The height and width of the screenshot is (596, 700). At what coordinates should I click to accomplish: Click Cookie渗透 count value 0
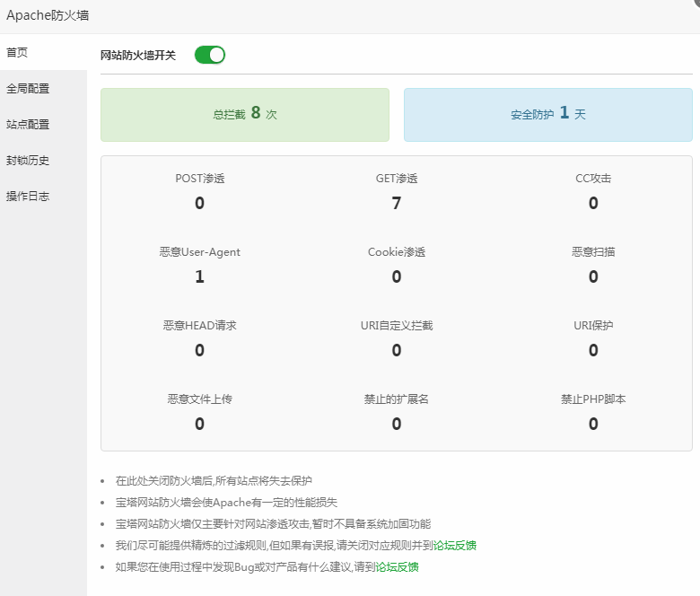(397, 276)
